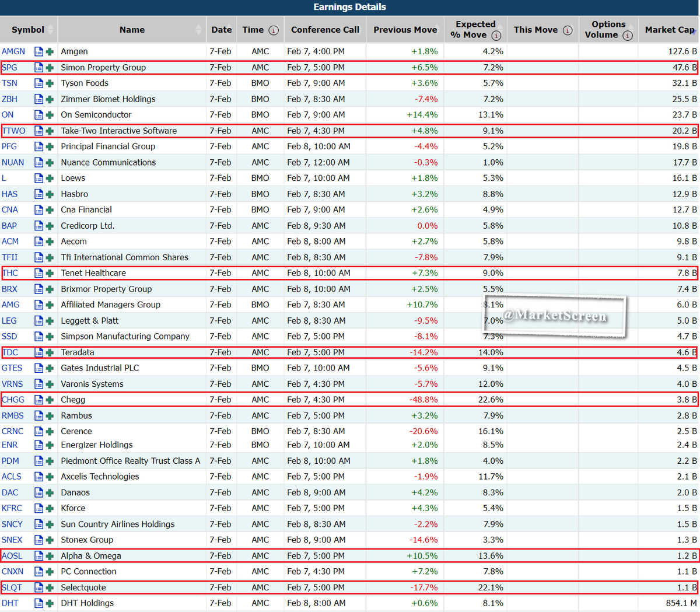This screenshot has width=700, height=612.
Task: Click the BMO time cell for Cerence
Action: tap(260, 431)
